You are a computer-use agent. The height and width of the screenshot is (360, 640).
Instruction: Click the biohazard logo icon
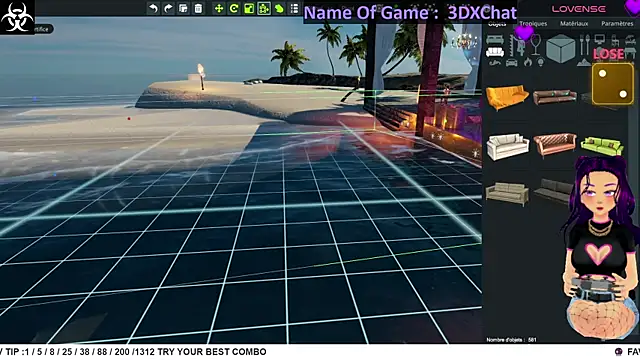coord(17,17)
